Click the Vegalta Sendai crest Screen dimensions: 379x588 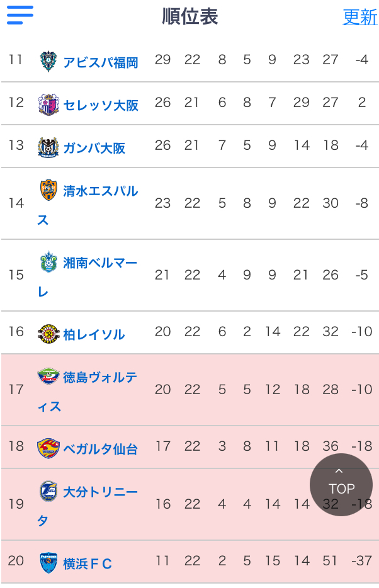(48, 448)
